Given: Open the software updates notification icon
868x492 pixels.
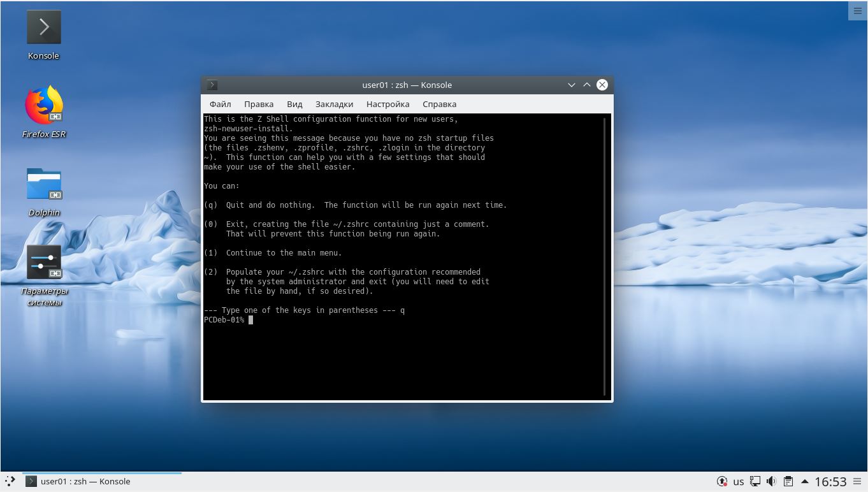Looking at the screenshot, I should [x=722, y=481].
